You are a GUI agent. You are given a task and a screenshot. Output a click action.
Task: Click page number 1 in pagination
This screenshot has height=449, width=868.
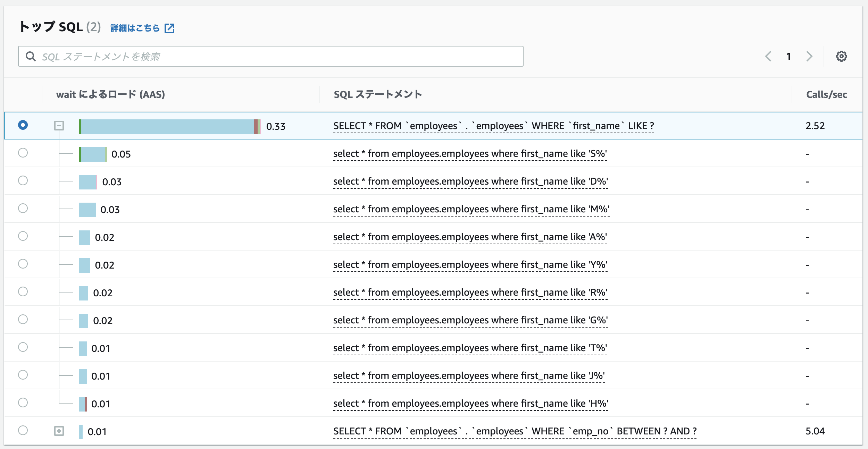[789, 56]
